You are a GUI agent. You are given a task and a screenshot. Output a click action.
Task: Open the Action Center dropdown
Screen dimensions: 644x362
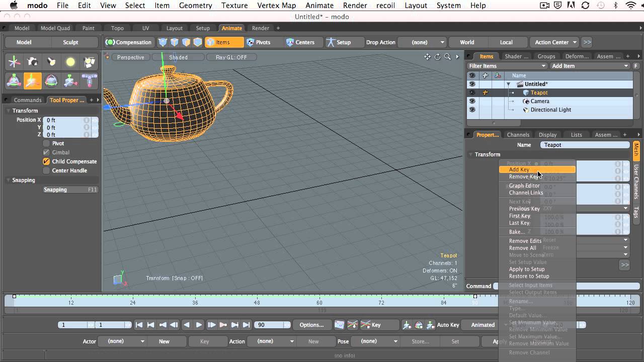[555, 42]
